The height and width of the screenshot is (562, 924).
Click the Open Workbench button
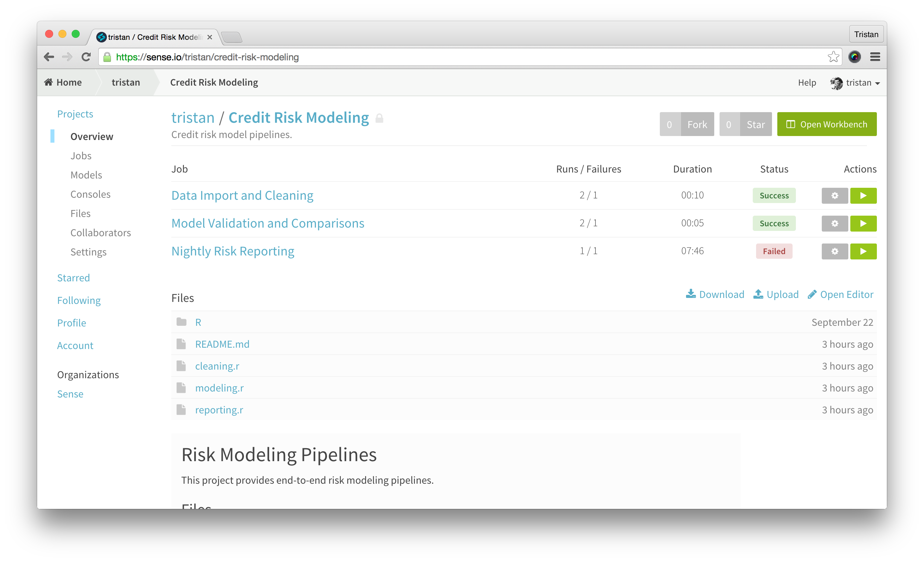click(x=826, y=124)
